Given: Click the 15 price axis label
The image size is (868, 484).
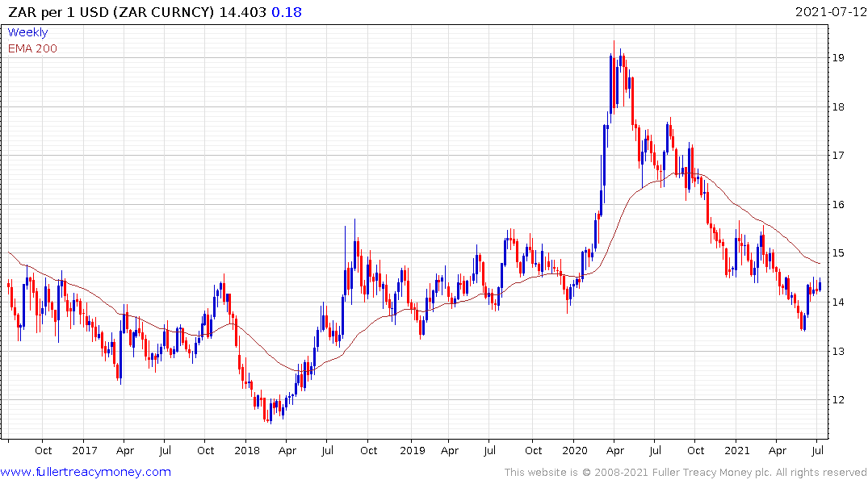Looking at the screenshot, I should pos(837,253).
